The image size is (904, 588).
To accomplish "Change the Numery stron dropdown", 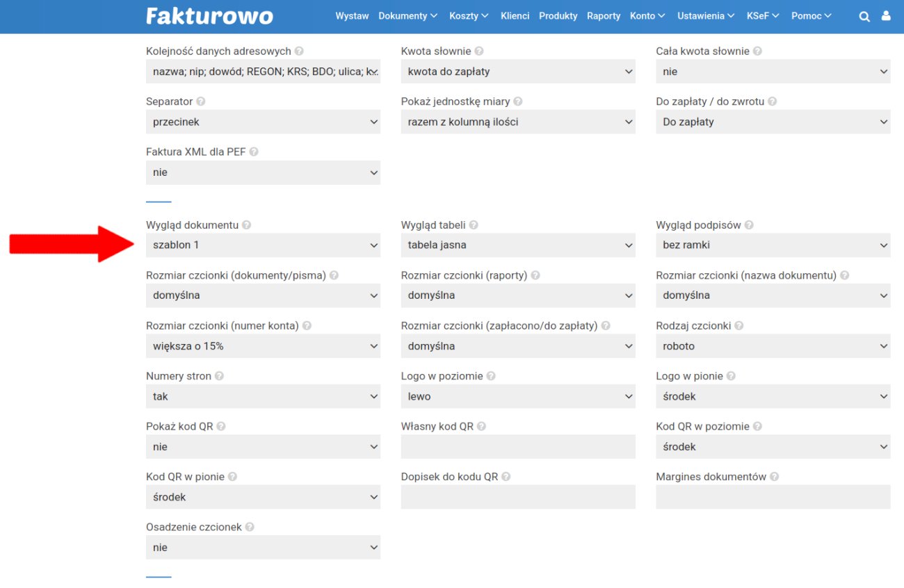I will [x=263, y=397].
